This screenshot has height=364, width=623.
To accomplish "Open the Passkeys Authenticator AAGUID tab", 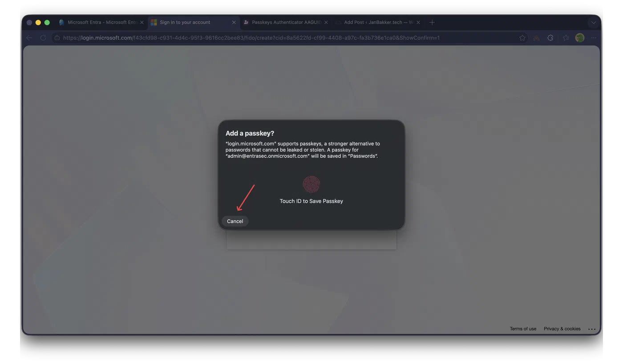I will pyautogui.click(x=286, y=22).
